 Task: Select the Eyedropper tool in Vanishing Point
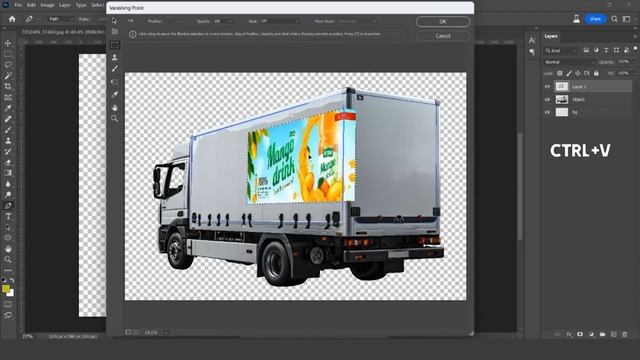tap(115, 95)
